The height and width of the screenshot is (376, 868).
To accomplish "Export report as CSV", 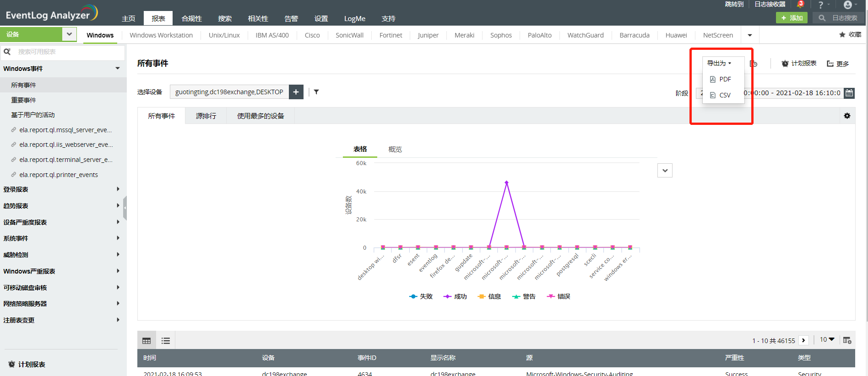I will tap(721, 95).
